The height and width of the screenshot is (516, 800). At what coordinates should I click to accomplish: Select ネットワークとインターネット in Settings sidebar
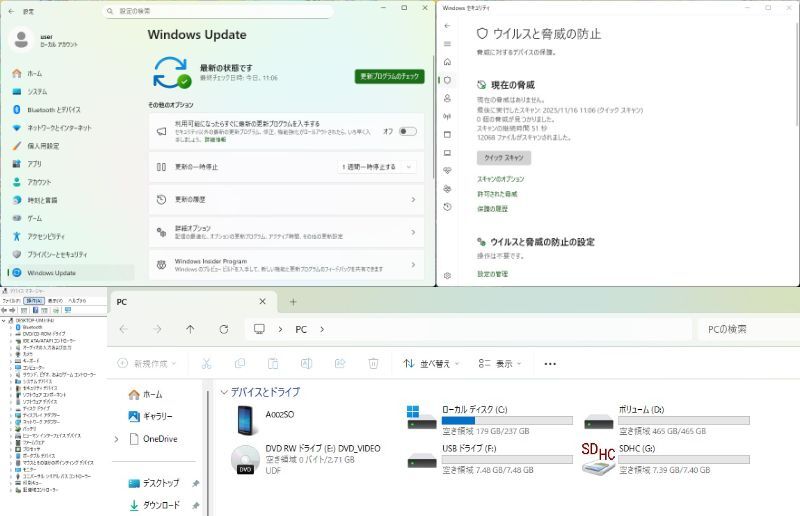pos(71,128)
